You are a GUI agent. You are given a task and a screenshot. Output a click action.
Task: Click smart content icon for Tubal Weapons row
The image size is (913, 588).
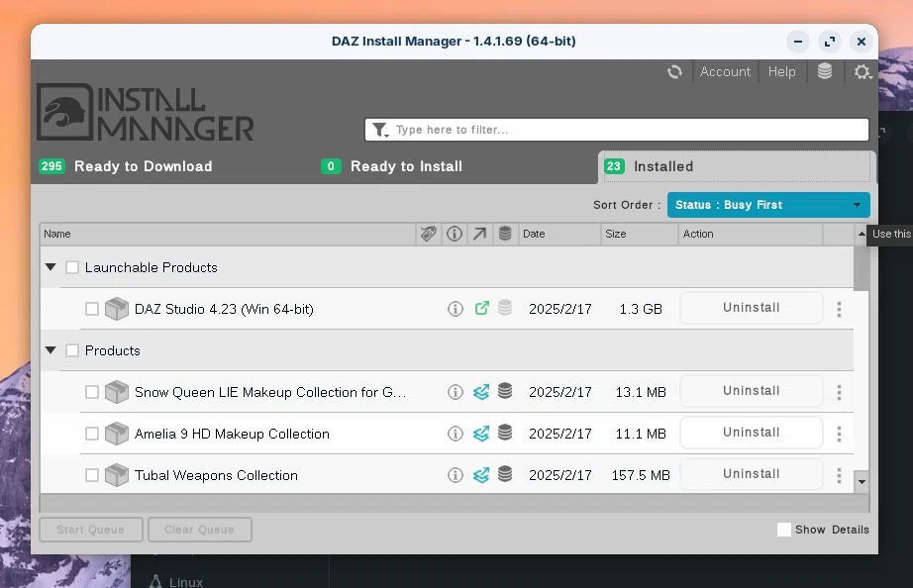point(481,475)
